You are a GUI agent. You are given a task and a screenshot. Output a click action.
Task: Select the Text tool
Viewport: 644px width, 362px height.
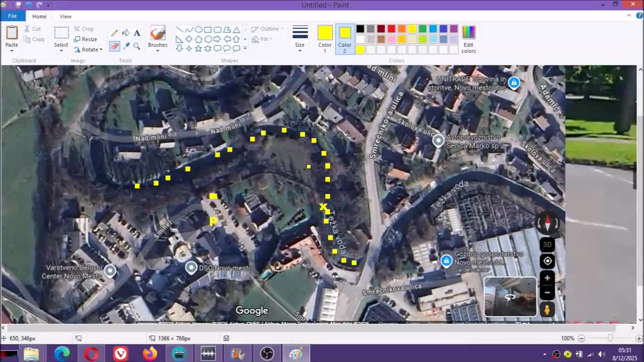point(137,33)
